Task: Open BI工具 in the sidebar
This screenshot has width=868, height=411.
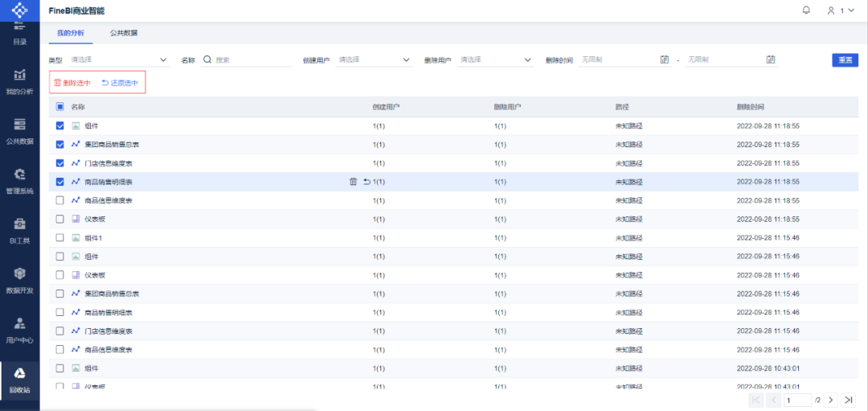Action: tap(19, 230)
